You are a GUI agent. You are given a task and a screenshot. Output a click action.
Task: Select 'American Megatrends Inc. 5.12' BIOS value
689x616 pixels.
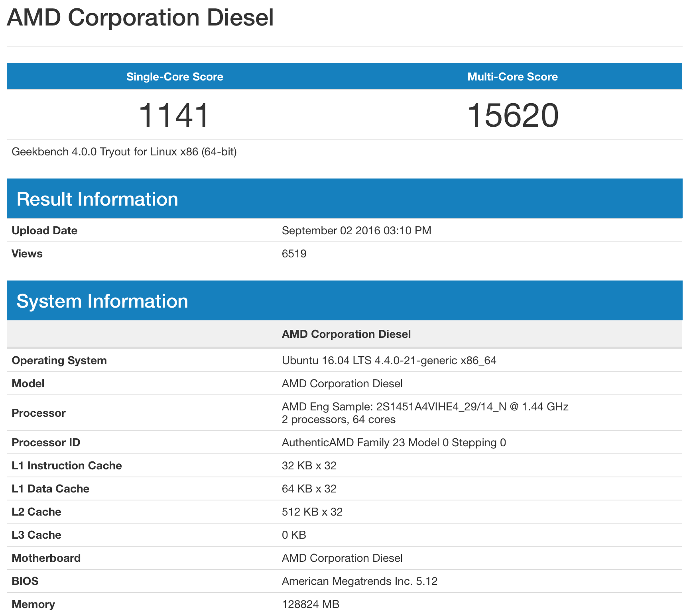click(360, 581)
